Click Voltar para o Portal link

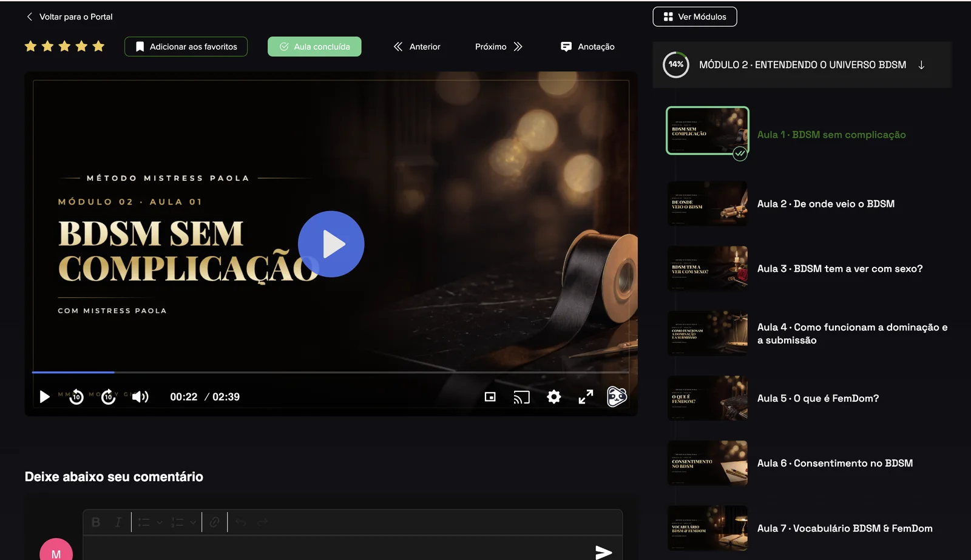coord(70,17)
